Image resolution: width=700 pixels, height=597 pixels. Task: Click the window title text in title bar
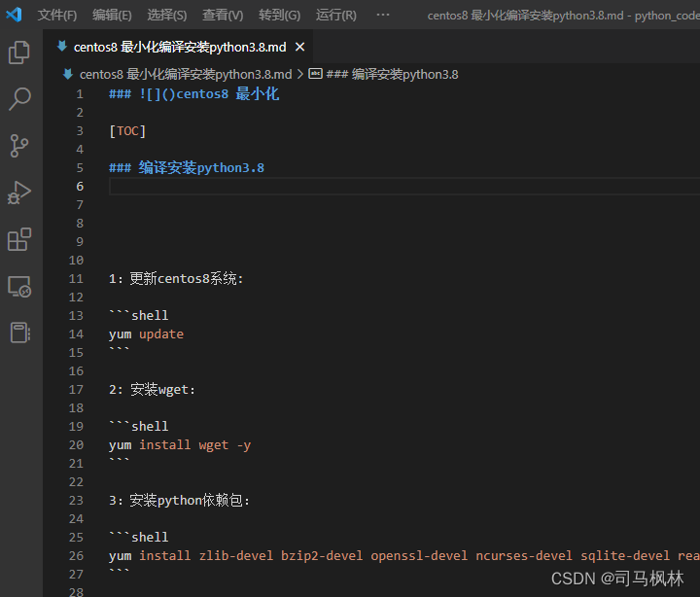click(x=563, y=16)
